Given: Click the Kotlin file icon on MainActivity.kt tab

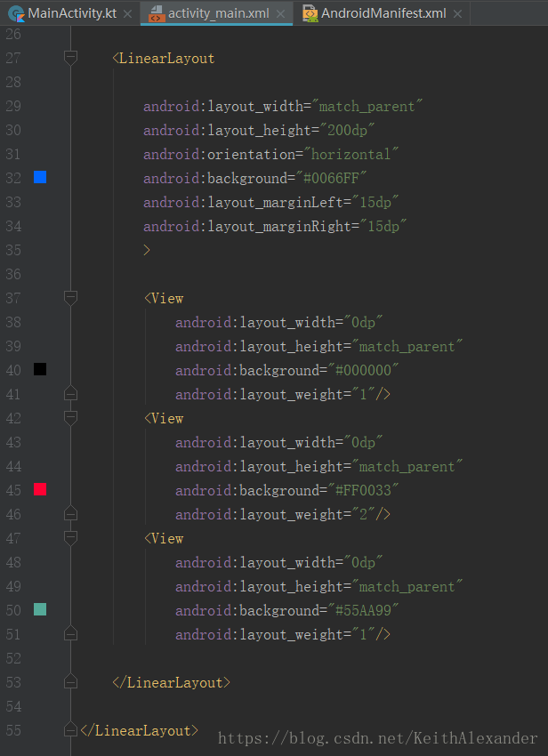Looking at the screenshot, I should tap(17, 14).
